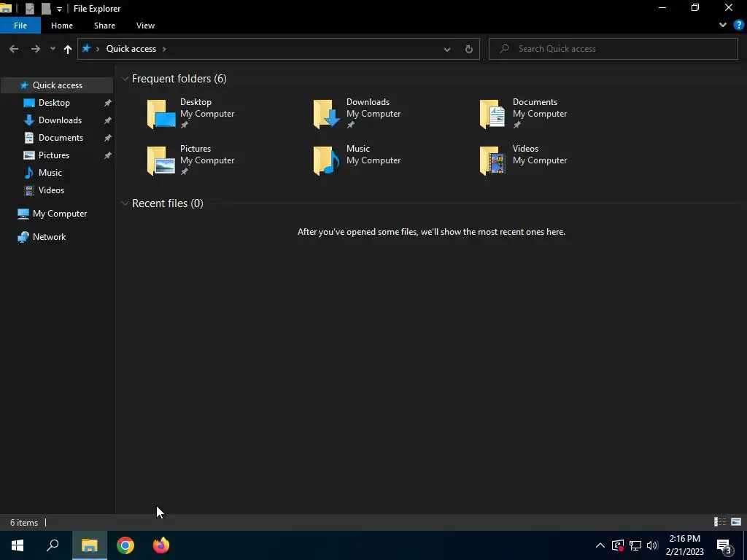Select Videos in the navigation pane
This screenshot has width=747, height=560.
[x=51, y=190]
